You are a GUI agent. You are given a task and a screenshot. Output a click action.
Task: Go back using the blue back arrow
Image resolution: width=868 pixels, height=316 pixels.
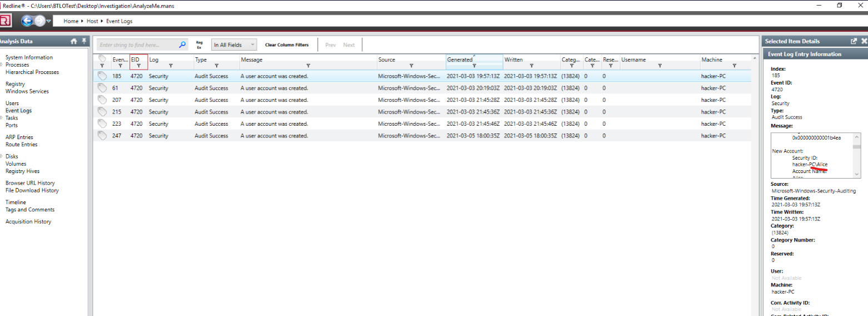click(27, 21)
